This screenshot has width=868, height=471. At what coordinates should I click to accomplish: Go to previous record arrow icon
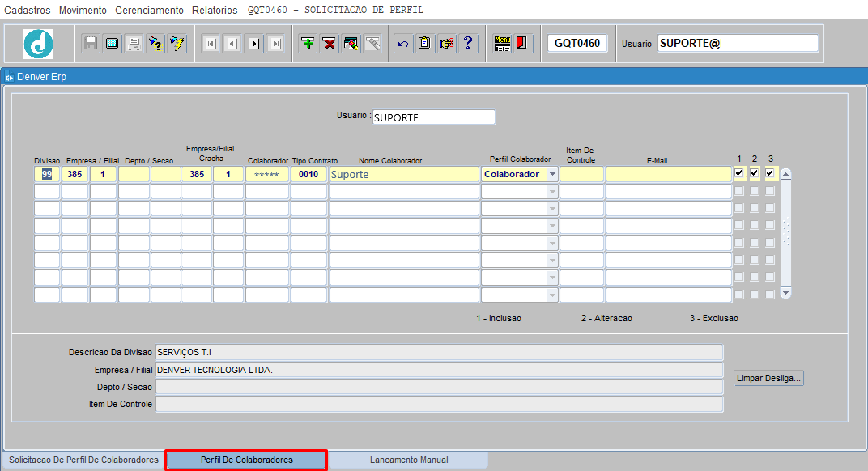(x=232, y=43)
